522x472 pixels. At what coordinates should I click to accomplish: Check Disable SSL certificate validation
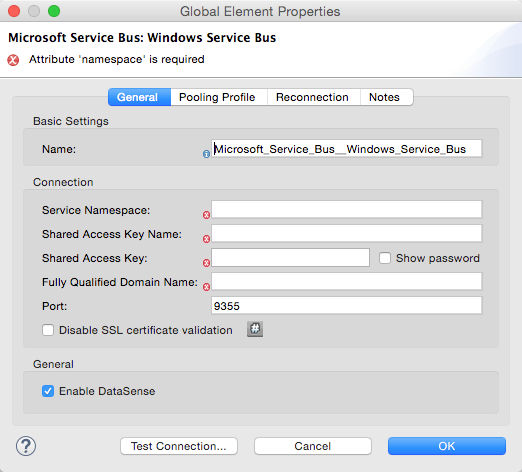coord(48,330)
